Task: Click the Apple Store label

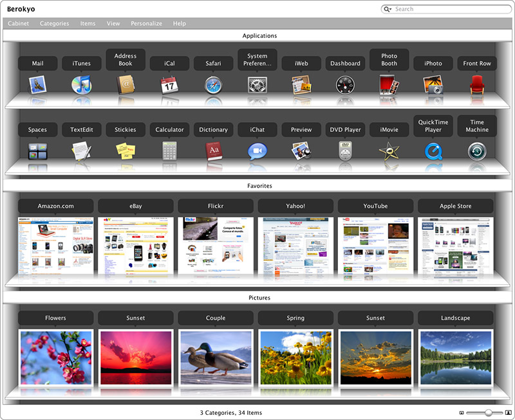Action: [456, 206]
